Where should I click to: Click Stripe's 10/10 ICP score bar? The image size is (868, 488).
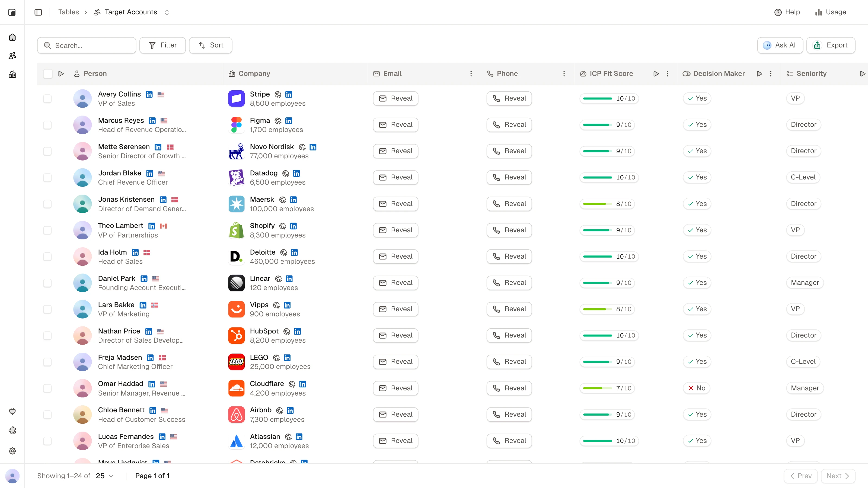point(609,99)
